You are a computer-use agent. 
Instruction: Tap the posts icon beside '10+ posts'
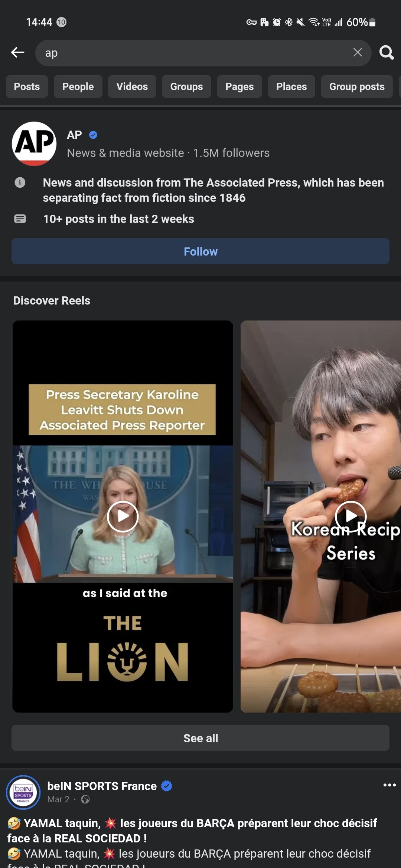tap(20, 219)
